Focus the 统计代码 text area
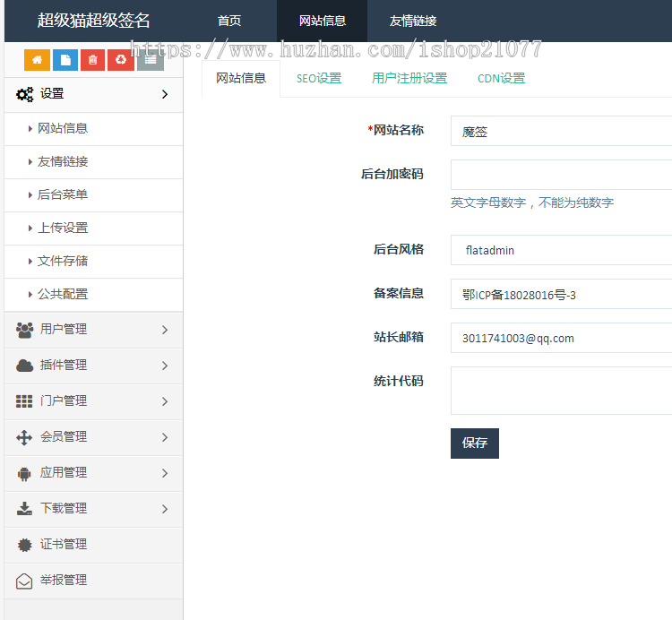Viewport: 672px width, 620px height. pos(561,391)
